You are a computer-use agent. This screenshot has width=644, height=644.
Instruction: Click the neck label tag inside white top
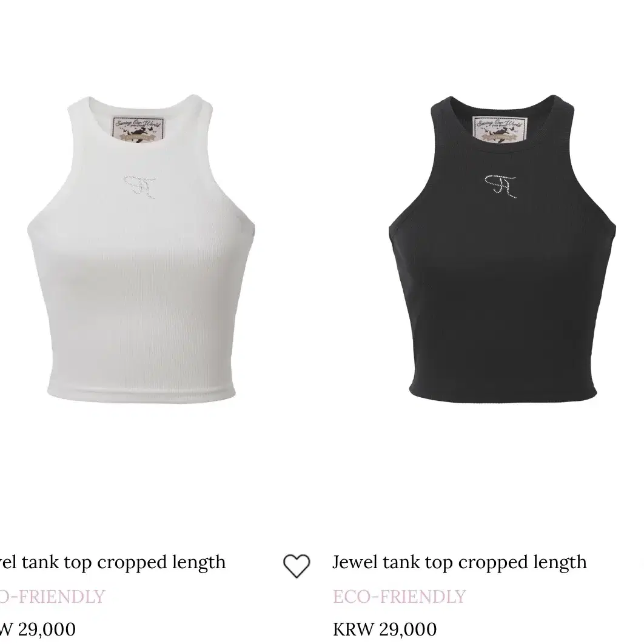pos(139,130)
